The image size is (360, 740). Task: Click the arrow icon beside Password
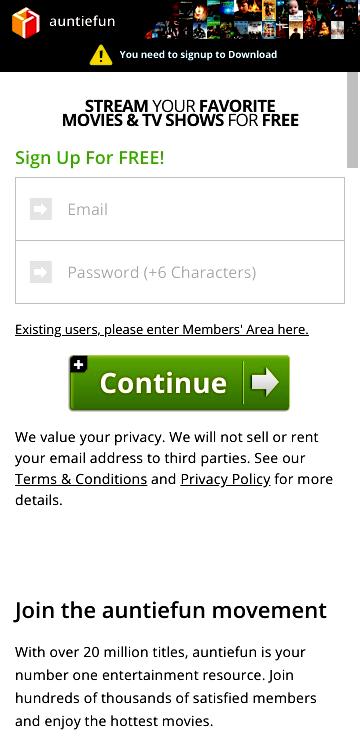pyautogui.click(x=41, y=272)
